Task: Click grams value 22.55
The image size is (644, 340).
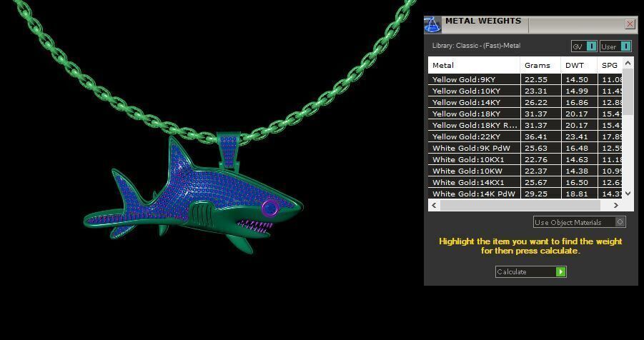Action: 536,80
